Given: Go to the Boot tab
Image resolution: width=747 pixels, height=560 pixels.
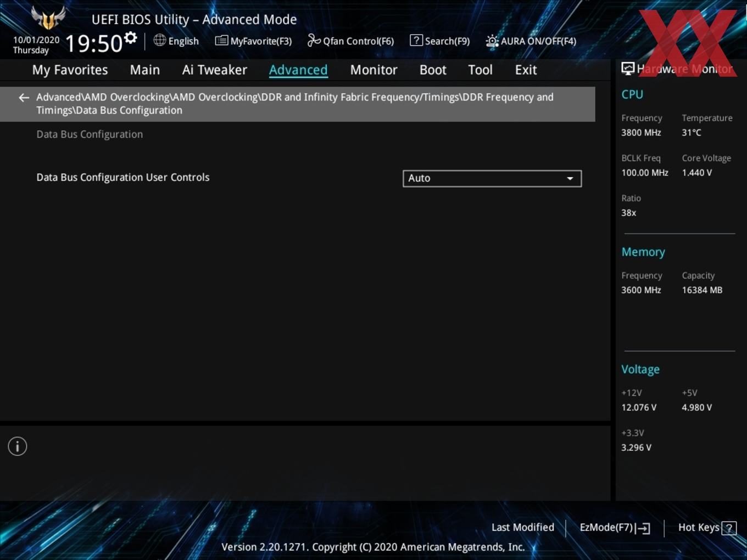Looking at the screenshot, I should tap(433, 70).
